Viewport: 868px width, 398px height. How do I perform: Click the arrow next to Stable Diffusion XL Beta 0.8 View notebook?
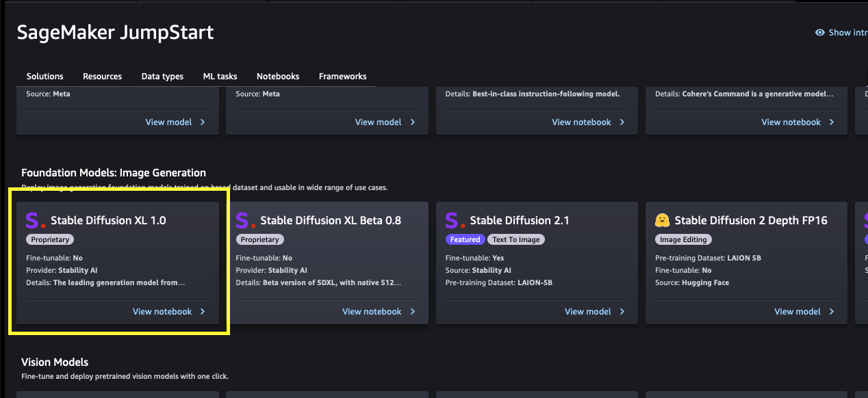(x=412, y=312)
